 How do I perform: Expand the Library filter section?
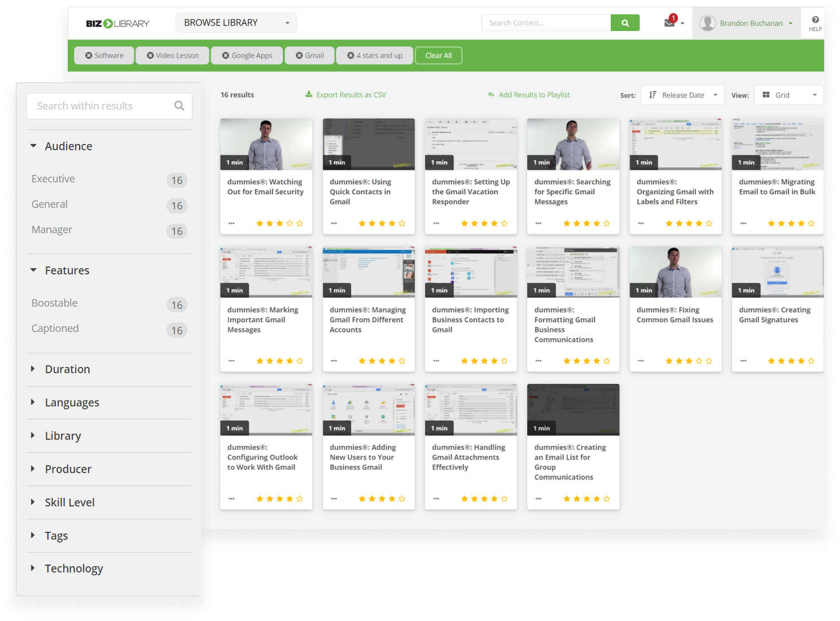click(33, 435)
